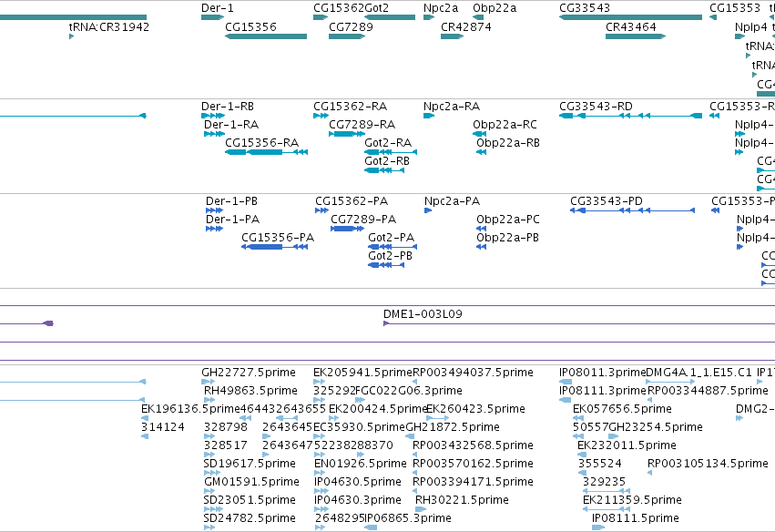Viewport: 775px width, 532px height.
Task: Select EST RP003570162.5prime
Action: click(x=415, y=473)
